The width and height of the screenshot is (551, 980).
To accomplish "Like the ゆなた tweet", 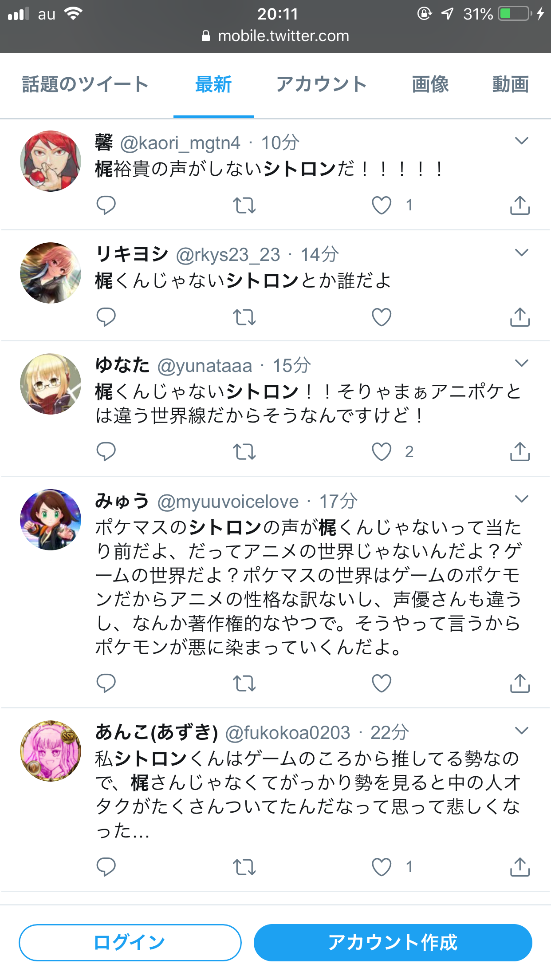I will 382,452.
